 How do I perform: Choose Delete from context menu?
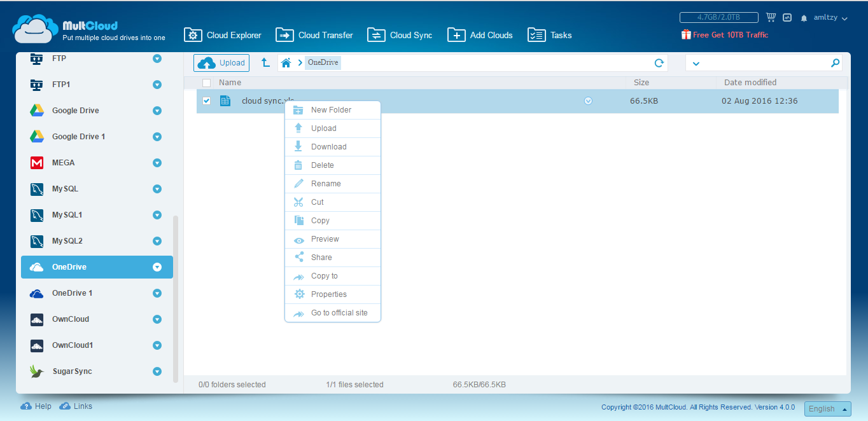[333, 165]
